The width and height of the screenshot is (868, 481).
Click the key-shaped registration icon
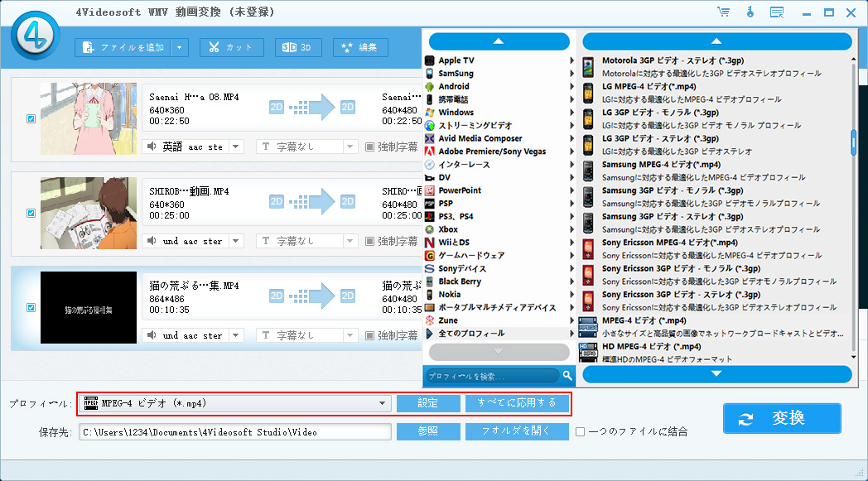[x=749, y=12]
